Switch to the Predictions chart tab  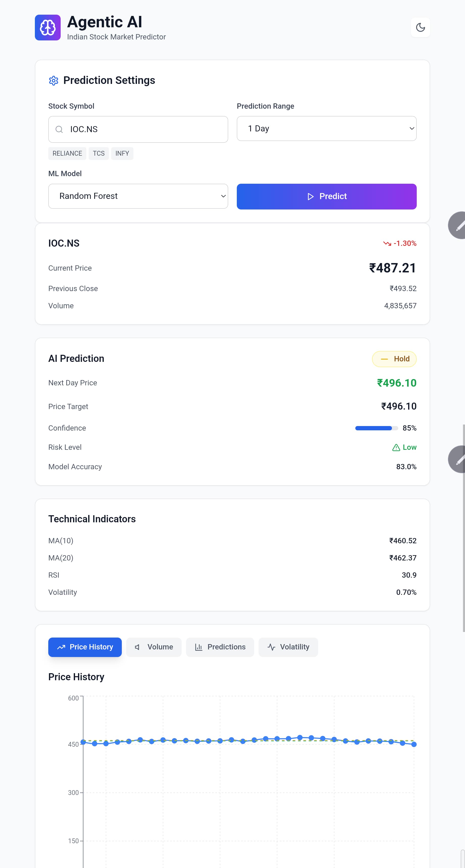(x=220, y=647)
